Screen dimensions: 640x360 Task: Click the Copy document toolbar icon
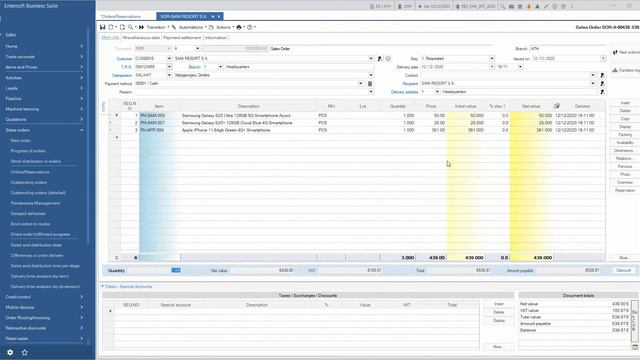pos(122,27)
